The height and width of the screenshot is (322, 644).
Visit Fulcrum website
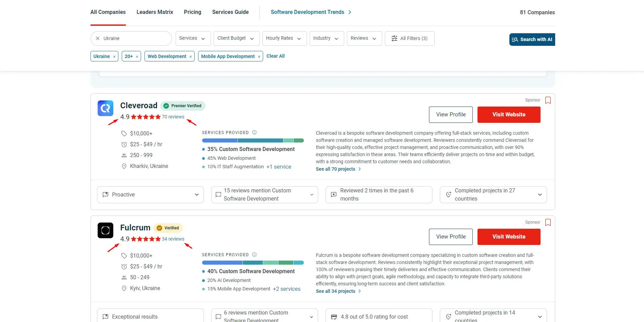(x=509, y=237)
